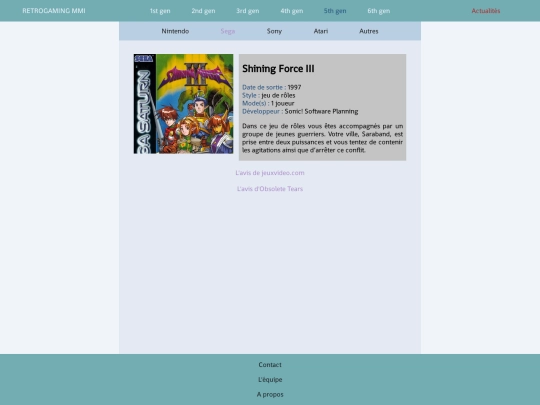Open the 6th gen section
Image resolution: width=540 pixels, height=405 pixels.
pos(378,11)
